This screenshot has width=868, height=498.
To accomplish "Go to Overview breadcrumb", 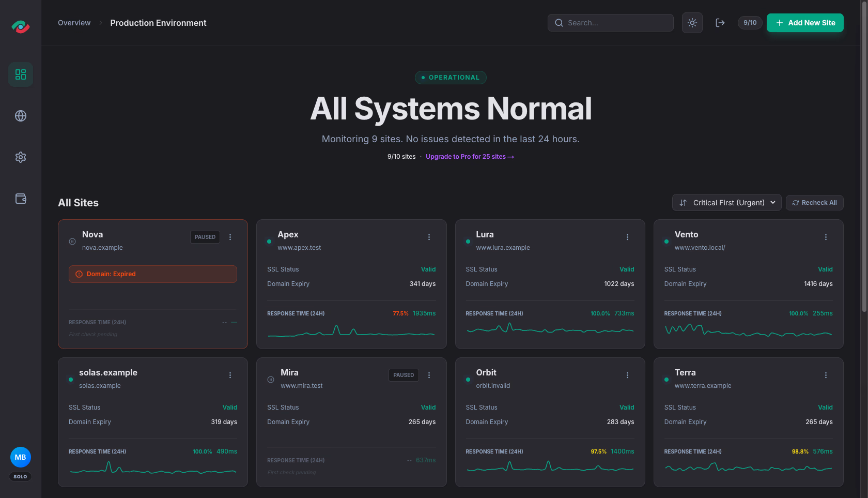I will 74,23.
